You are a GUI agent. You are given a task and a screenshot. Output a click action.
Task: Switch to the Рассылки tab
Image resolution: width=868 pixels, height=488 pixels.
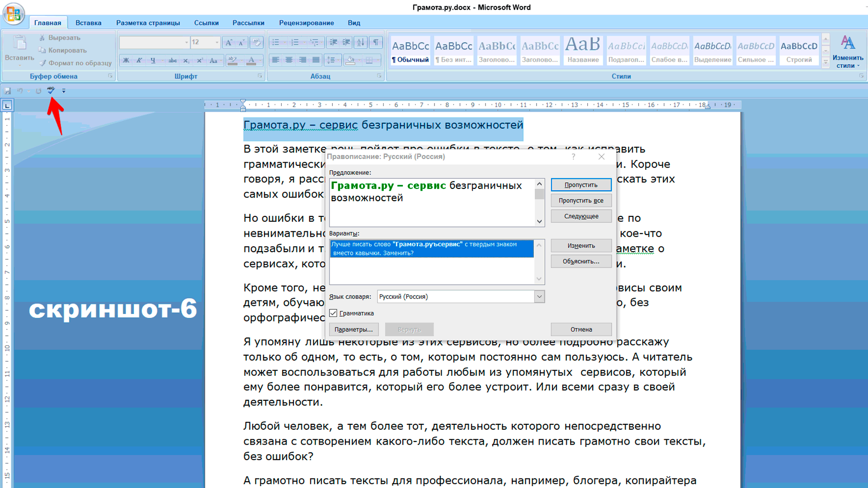(x=248, y=23)
